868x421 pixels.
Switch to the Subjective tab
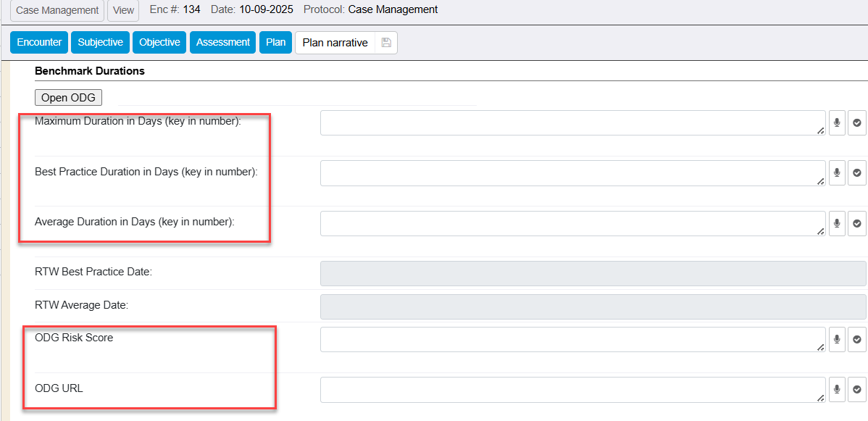click(100, 43)
